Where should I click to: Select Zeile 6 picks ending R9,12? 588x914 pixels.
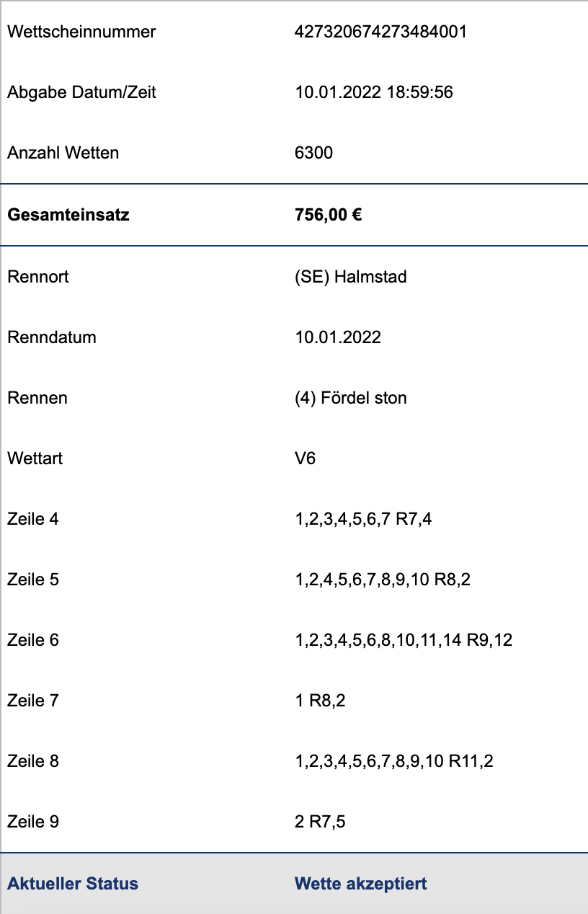[x=404, y=640]
